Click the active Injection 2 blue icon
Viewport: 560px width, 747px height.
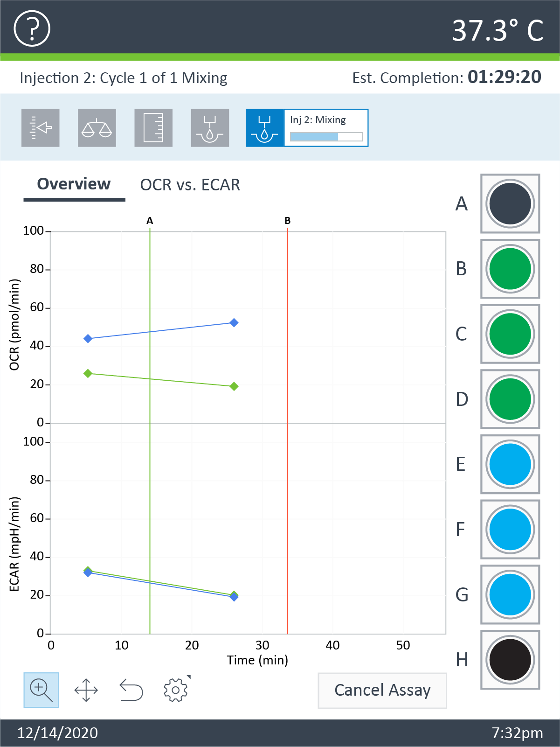265,128
